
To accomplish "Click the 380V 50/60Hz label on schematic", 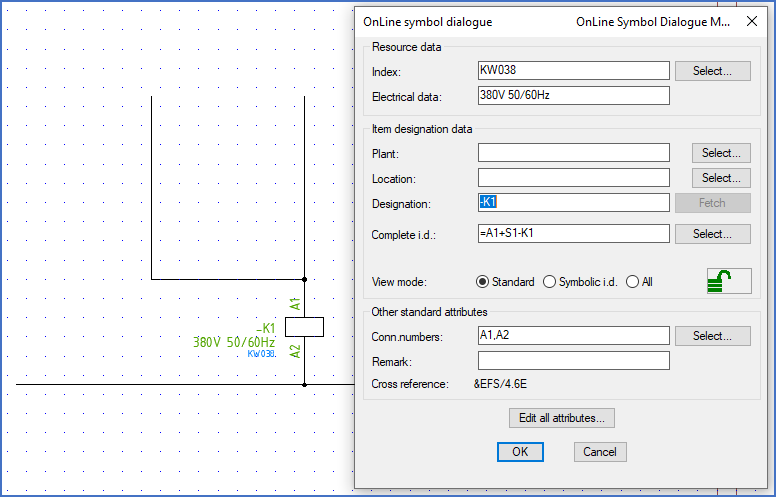I will 234,342.
